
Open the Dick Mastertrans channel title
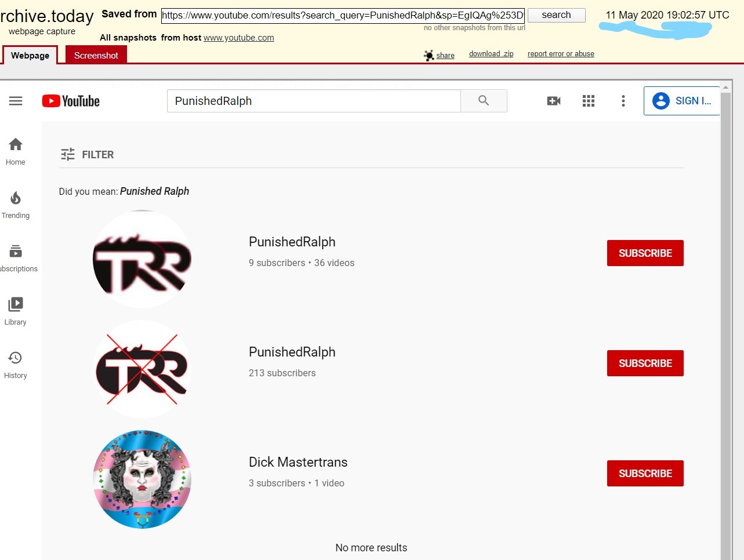(x=298, y=462)
